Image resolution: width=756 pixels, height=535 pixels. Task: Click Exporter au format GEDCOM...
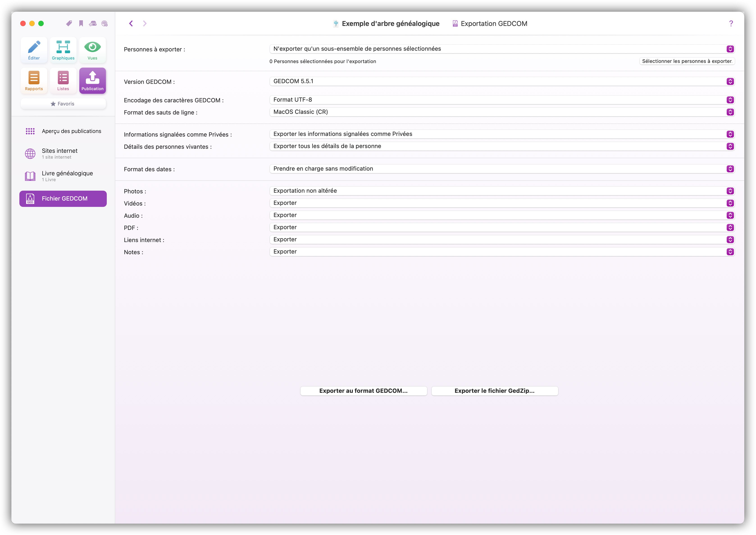pos(364,391)
